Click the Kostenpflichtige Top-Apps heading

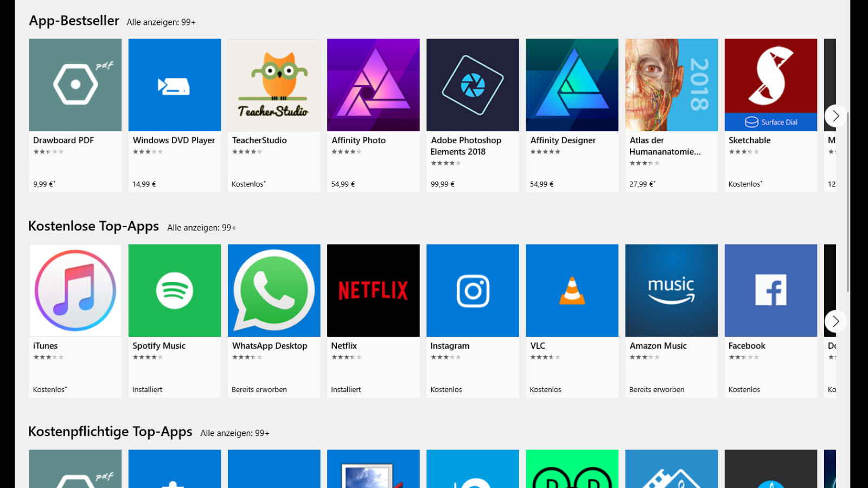click(x=110, y=432)
